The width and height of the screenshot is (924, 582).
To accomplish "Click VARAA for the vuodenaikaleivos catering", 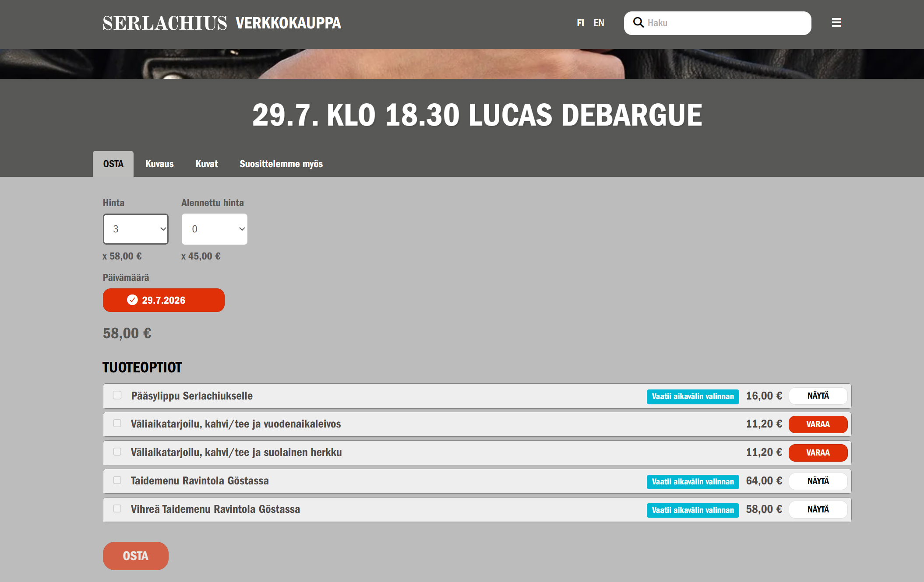I will pos(818,424).
